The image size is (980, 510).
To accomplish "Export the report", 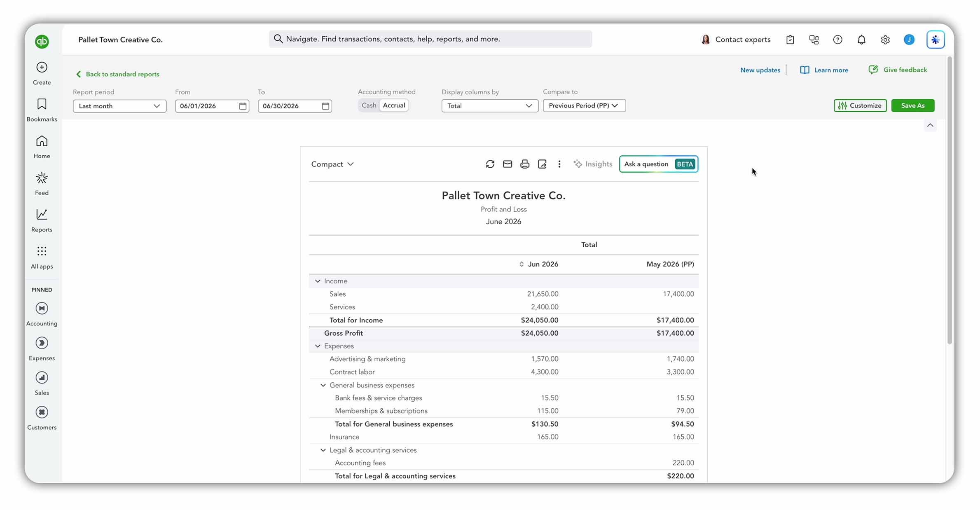I will [x=542, y=164].
